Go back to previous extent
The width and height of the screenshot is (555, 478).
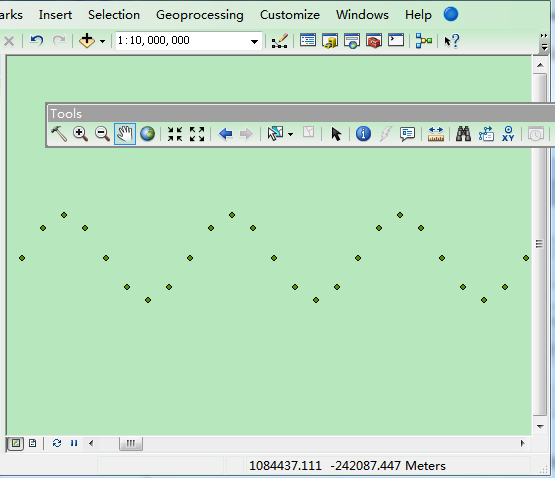coord(225,134)
